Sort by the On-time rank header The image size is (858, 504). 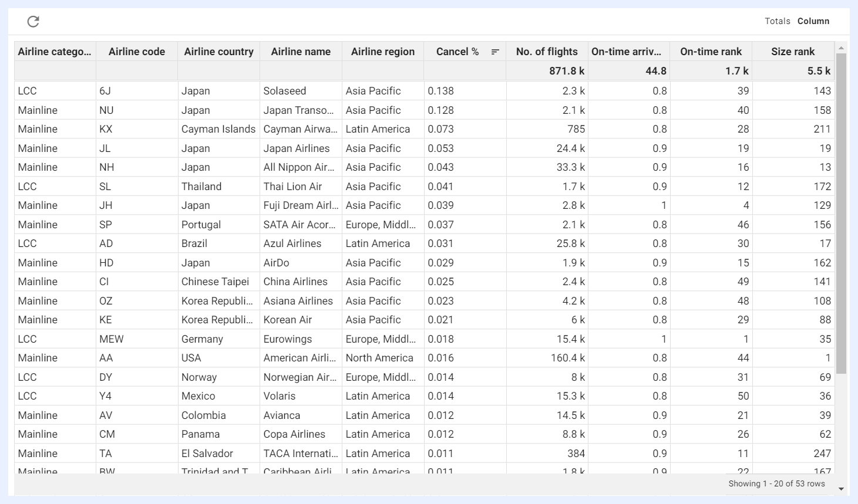pyautogui.click(x=711, y=52)
